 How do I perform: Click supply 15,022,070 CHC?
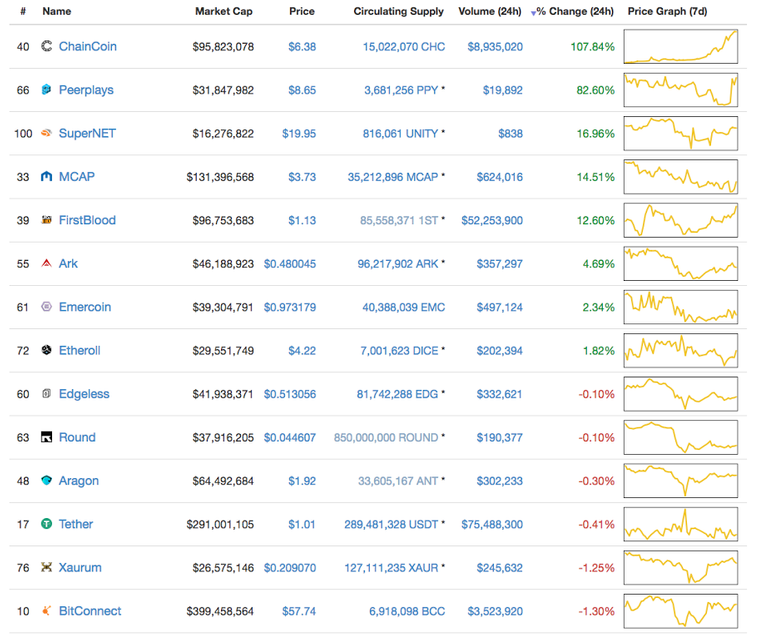pyautogui.click(x=404, y=47)
